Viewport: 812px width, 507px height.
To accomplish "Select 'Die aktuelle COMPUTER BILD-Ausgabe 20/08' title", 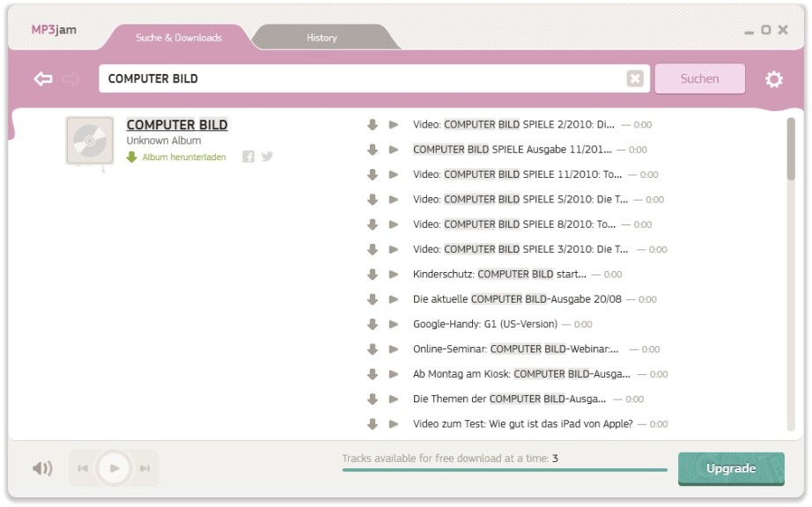I will point(517,299).
